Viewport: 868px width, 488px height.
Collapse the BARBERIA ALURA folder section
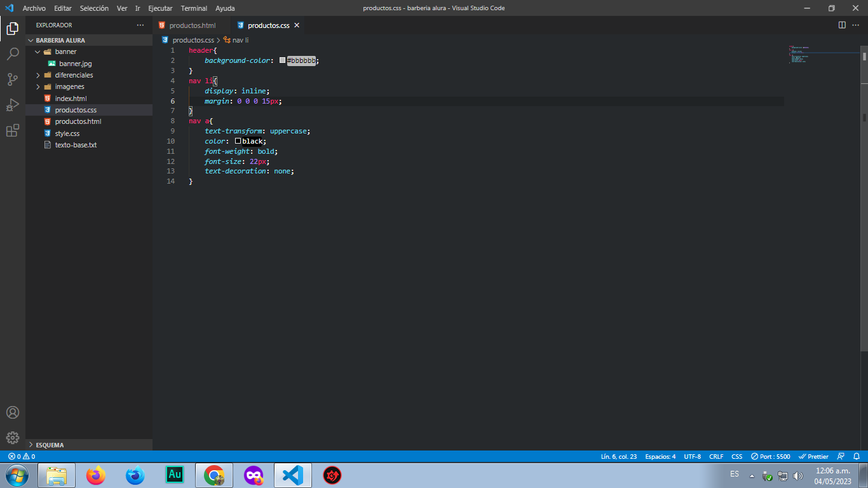pyautogui.click(x=89, y=40)
